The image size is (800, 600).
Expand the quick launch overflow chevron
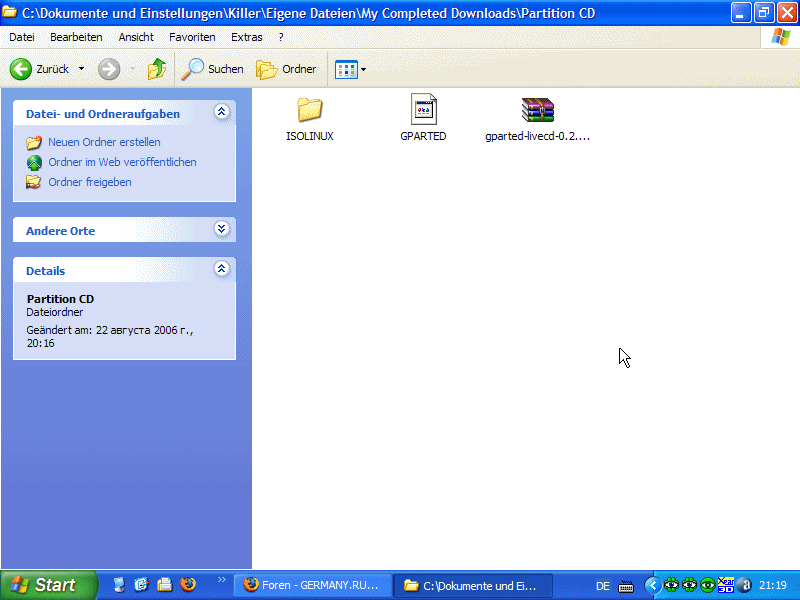pos(221,580)
